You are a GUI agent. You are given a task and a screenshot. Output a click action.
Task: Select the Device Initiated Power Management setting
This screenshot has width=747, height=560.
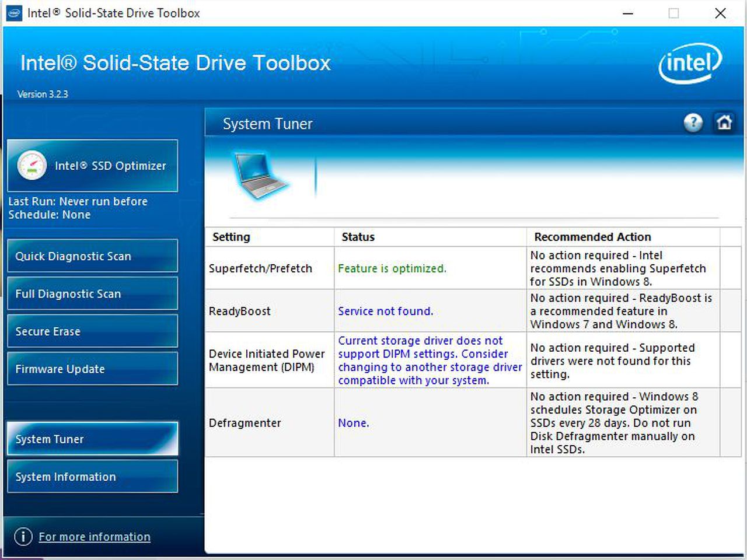267,360
